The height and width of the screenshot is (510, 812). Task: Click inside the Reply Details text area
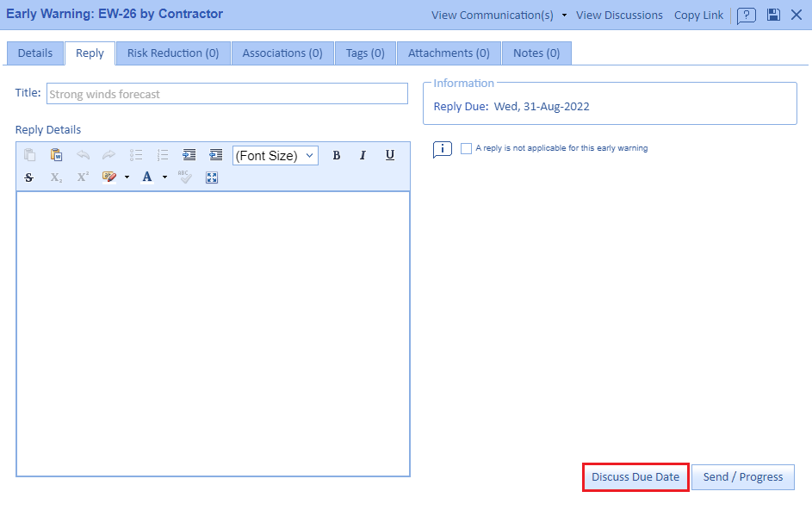click(x=213, y=333)
